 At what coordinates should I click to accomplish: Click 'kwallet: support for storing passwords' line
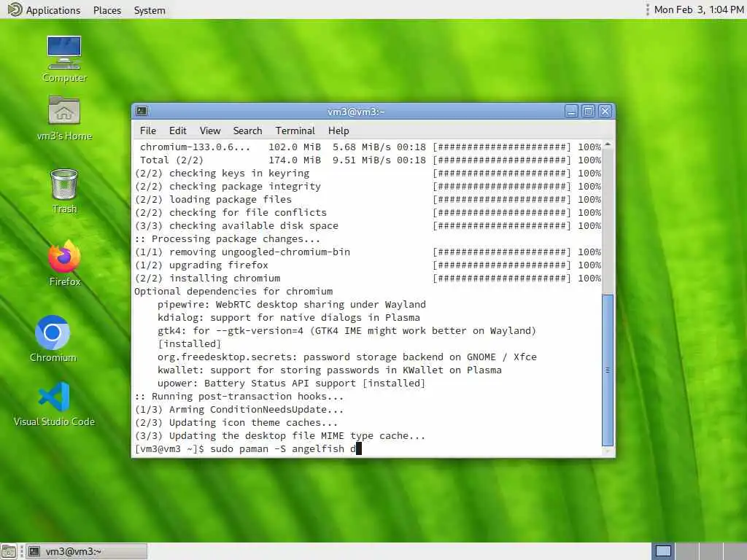[329, 370]
